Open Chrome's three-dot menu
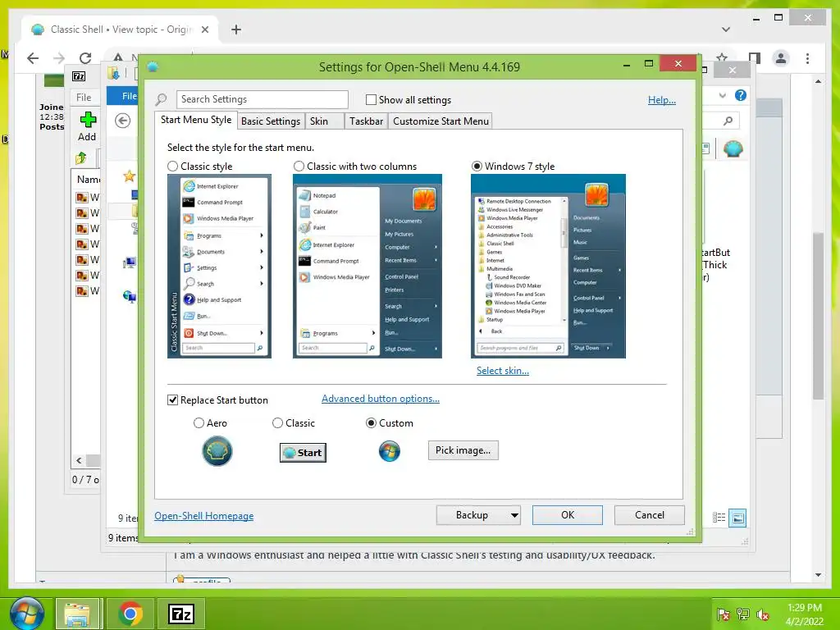This screenshot has width=840, height=630. click(x=807, y=58)
